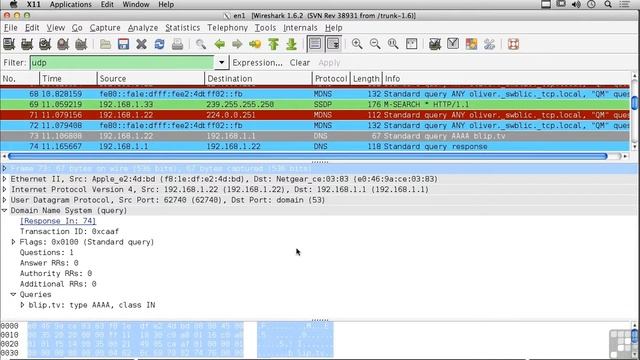Open macOS Applications menu in X11
This screenshot has height=360, width=640.
pyautogui.click(x=71, y=4)
